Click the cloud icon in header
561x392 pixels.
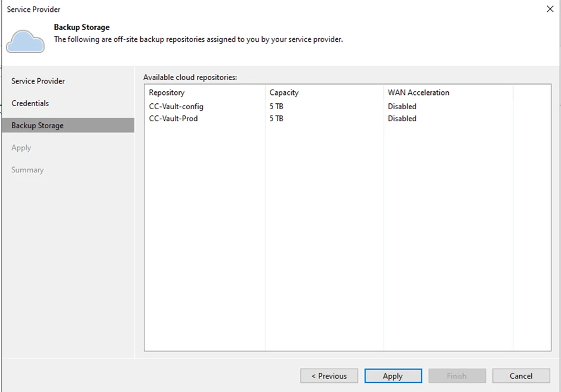coord(26,41)
